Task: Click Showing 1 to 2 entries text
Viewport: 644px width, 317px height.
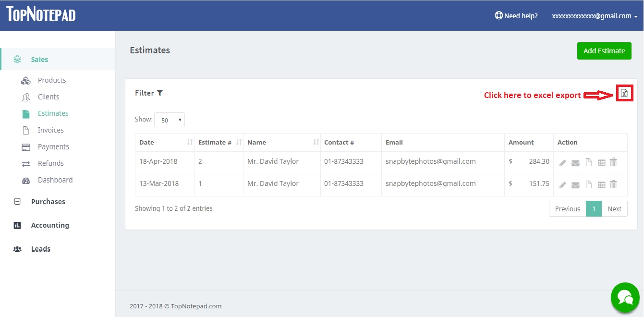Action: tap(174, 209)
